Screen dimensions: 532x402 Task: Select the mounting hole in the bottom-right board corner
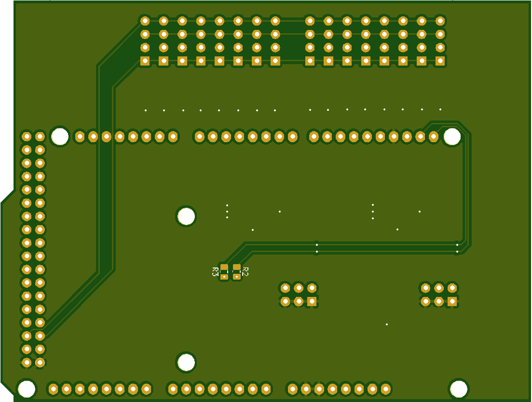[458, 389]
